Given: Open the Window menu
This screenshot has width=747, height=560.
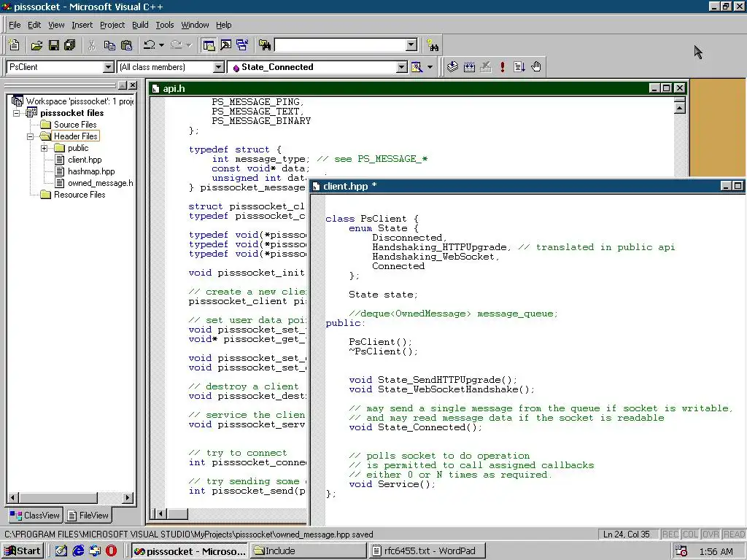Looking at the screenshot, I should pos(195,25).
